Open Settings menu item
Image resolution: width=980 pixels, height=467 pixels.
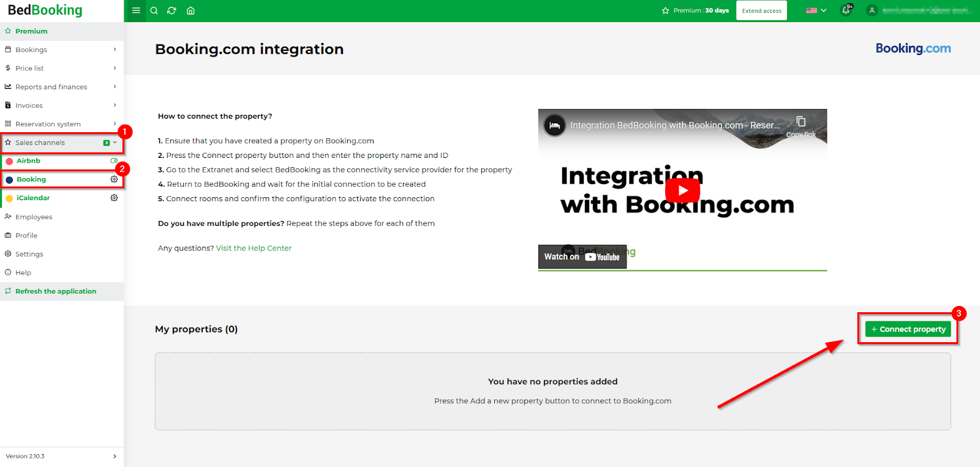tap(62, 254)
